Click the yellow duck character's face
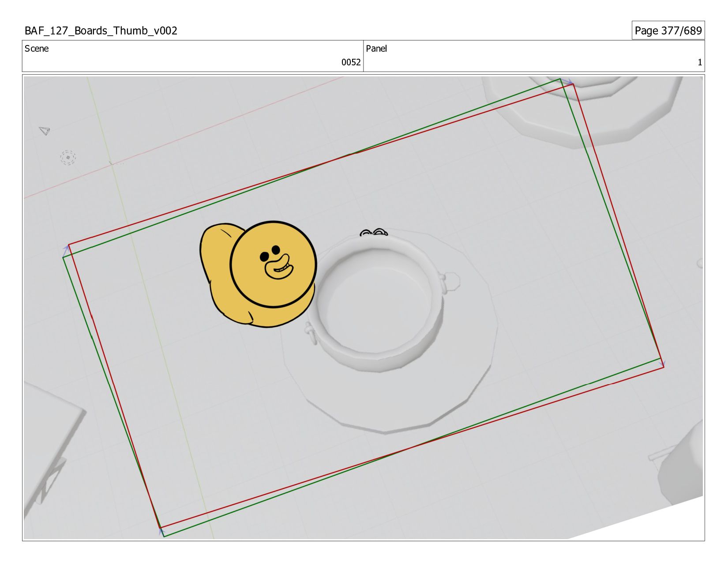Screen dimensions: 728x563 [x=274, y=264]
